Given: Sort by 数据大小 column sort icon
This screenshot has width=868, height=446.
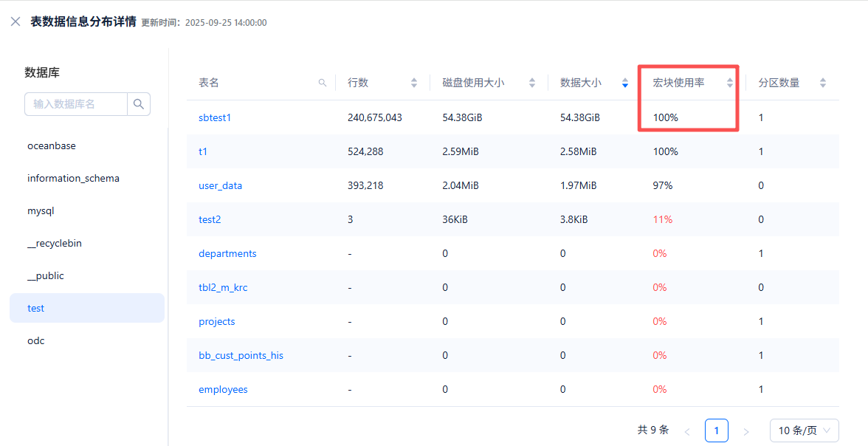Looking at the screenshot, I should (x=625, y=83).
